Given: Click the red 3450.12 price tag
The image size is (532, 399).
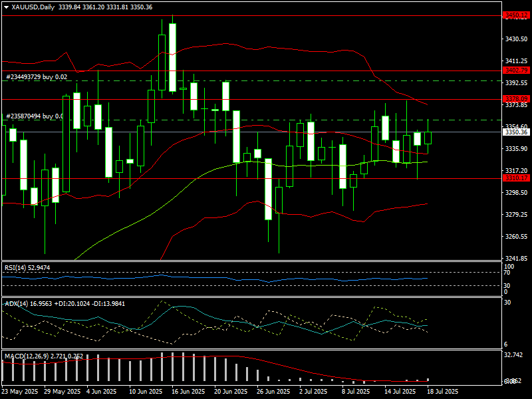Looking at the screenshot, I should (516, 15).
